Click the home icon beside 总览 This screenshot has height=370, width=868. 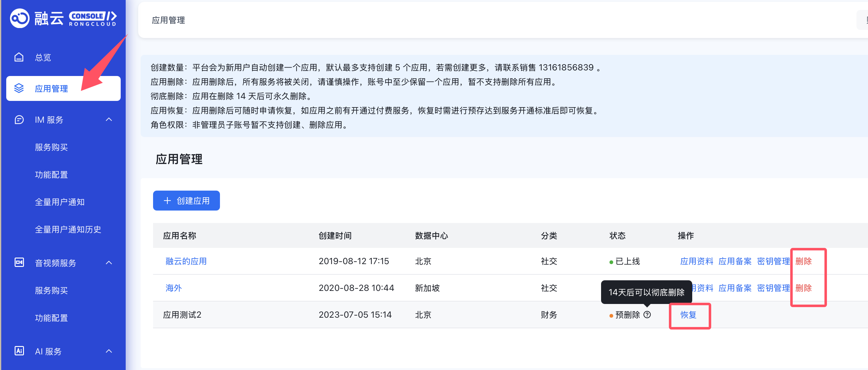tap(19, 57)
